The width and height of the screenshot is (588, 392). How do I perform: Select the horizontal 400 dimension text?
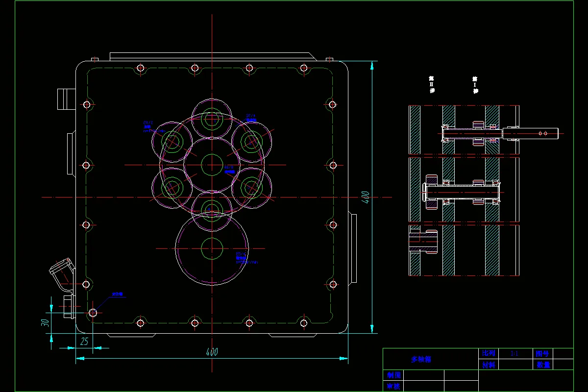(212, 352)
